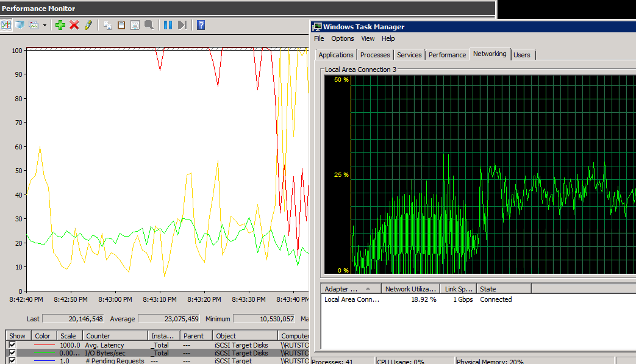Click the Average value field 23,075,459

click(169, 319)
